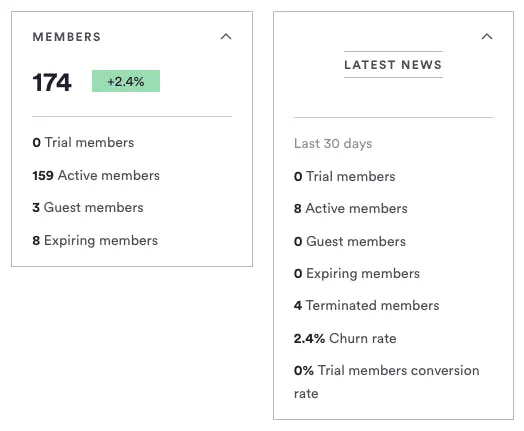This screenshot has height=431, width=524.
Task: Click the Last 30 days period label
Action: pyautogui.click(x=333, y=144)
